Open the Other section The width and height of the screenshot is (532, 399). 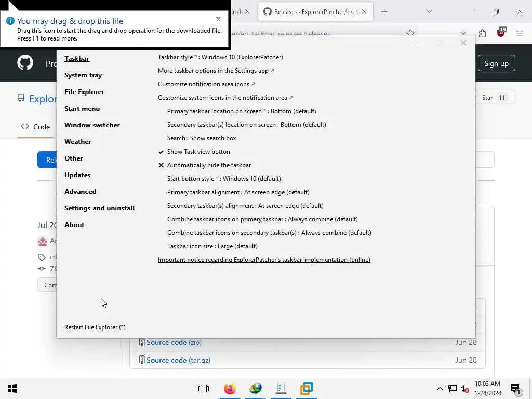(x=74, y=158)
